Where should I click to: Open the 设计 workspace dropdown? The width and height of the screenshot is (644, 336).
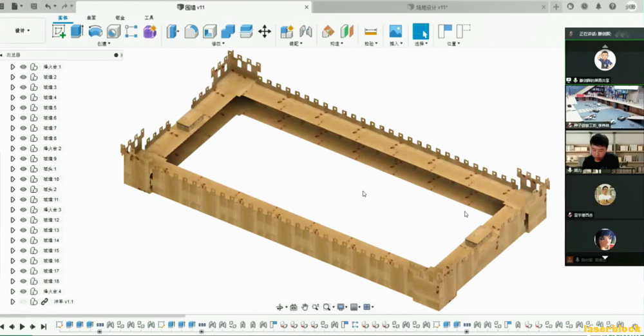[x=22, y=30]
